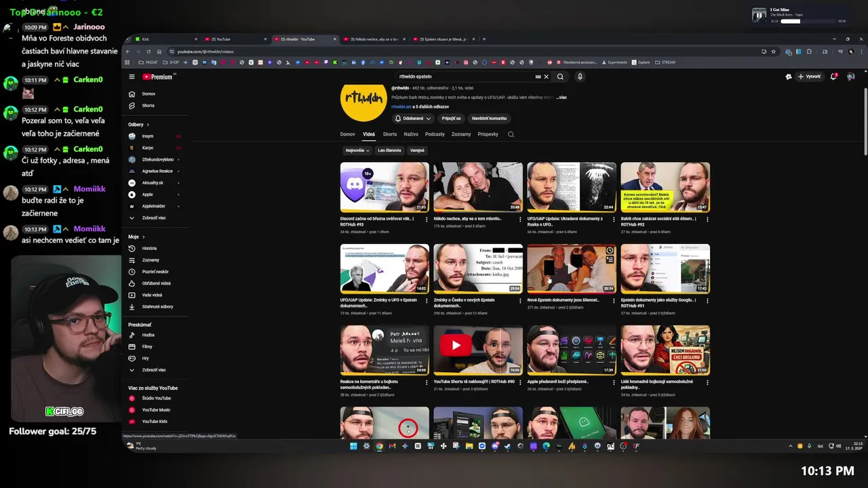This screenshot has width=868, height=488.
Task: Start voice search with microphone
Action: coord(580,77)
